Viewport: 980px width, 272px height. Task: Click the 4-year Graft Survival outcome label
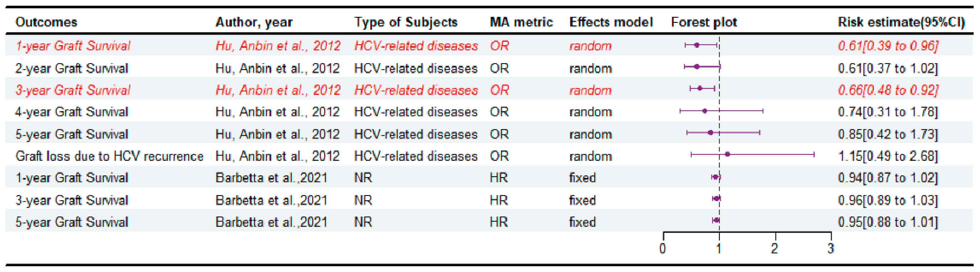(71, 112)
